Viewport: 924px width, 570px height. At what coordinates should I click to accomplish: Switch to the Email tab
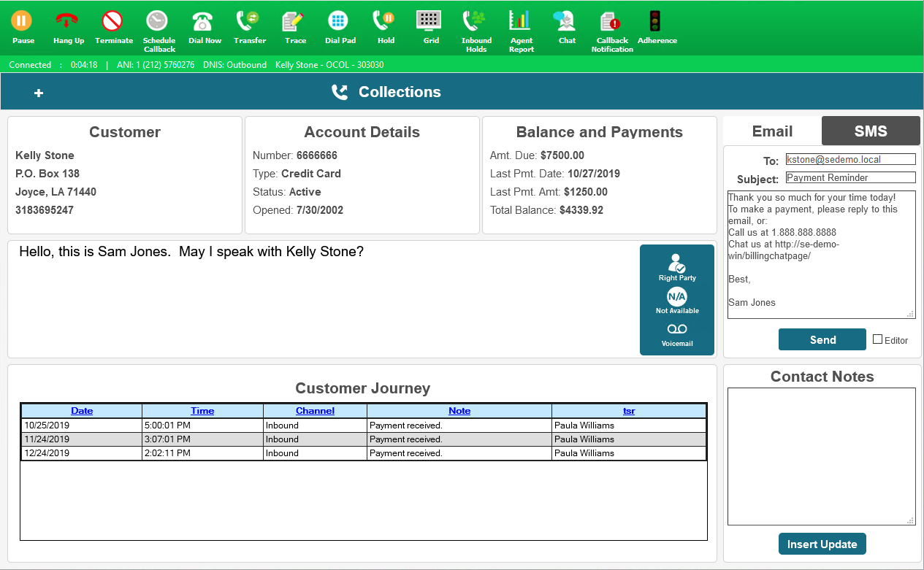[771, 131]
